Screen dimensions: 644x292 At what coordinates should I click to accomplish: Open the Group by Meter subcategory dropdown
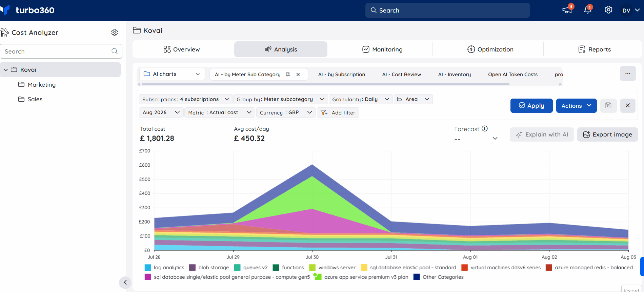[281, 99]
